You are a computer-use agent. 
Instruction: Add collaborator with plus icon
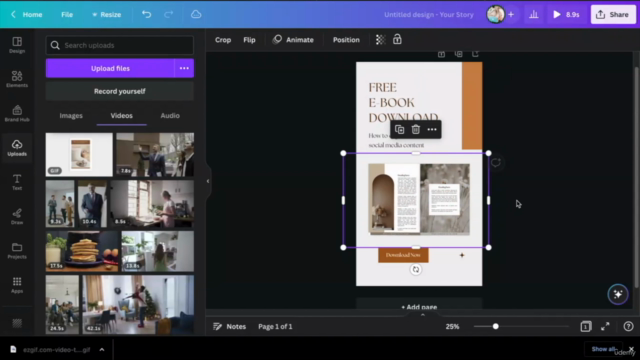click(511, 14)
